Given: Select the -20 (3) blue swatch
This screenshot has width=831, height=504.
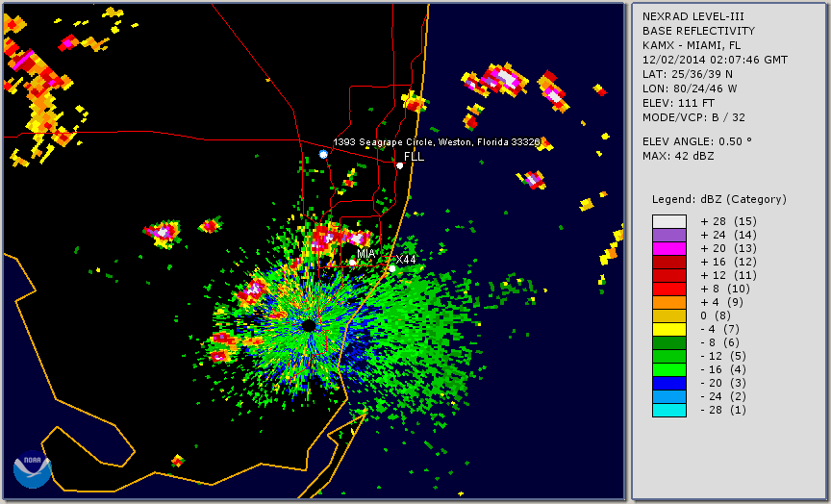Looking at the screenshot, I should [x=669, y=383].
